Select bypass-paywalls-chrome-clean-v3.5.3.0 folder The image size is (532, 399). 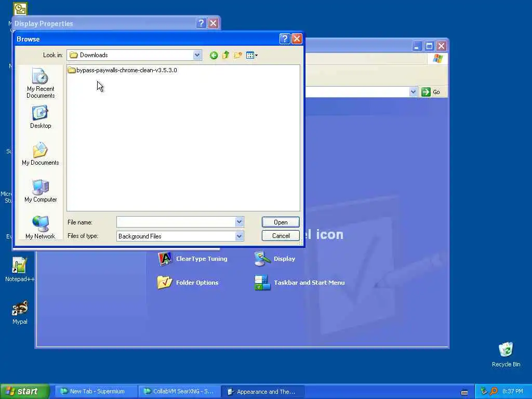click(123, 70)
